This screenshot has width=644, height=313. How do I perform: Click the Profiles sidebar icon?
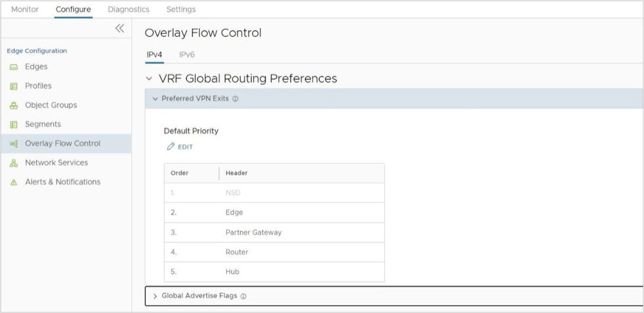[14, 86]
